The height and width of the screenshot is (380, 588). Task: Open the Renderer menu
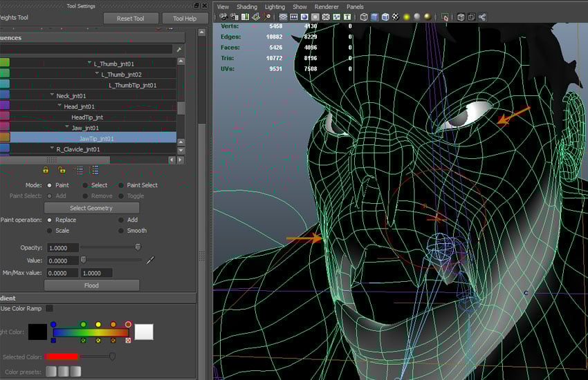[327, 6]
